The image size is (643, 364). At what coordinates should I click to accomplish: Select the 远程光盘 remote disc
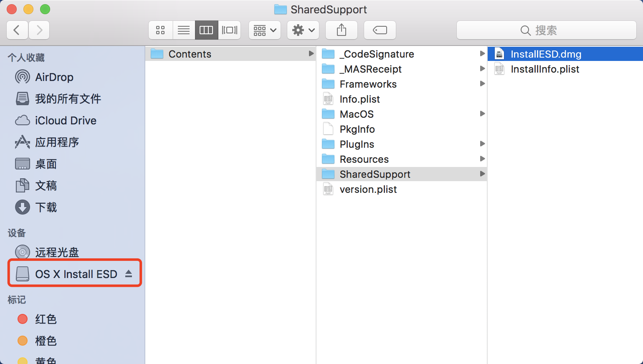57,252
